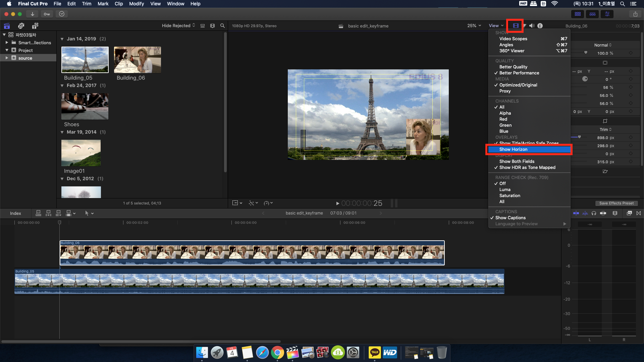This screenshot has width=644, height=362.
Task: Open the 25% zoom level dropdown
Action: [x=474, y=26]
